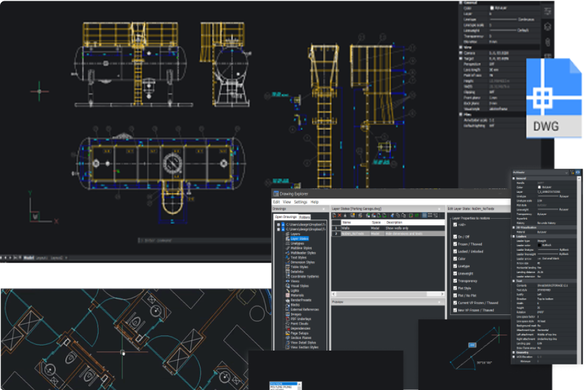Click the Layers icon in the drawing tree
The width and height of the screenshot is (588, 390).
(286, 234)
